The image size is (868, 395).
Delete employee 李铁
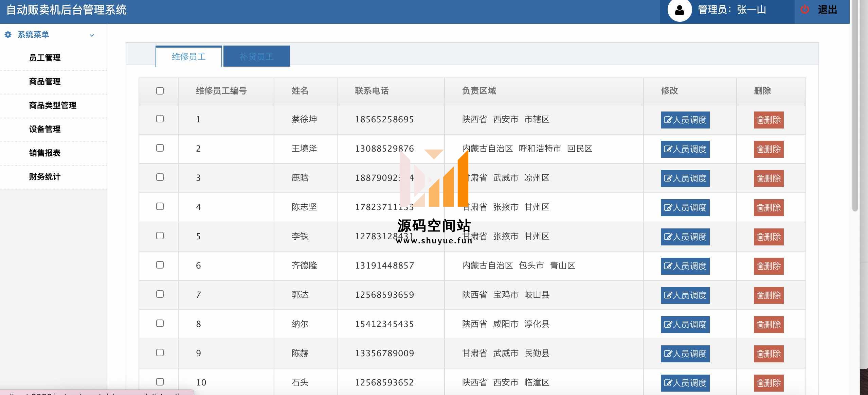click(x=768, y=237)
